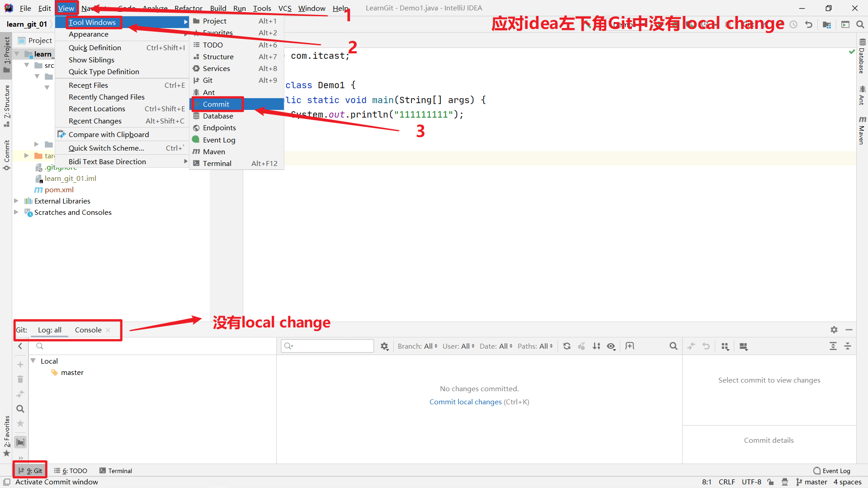
Task: Open Project Structure icon
Action: [827, 24]
